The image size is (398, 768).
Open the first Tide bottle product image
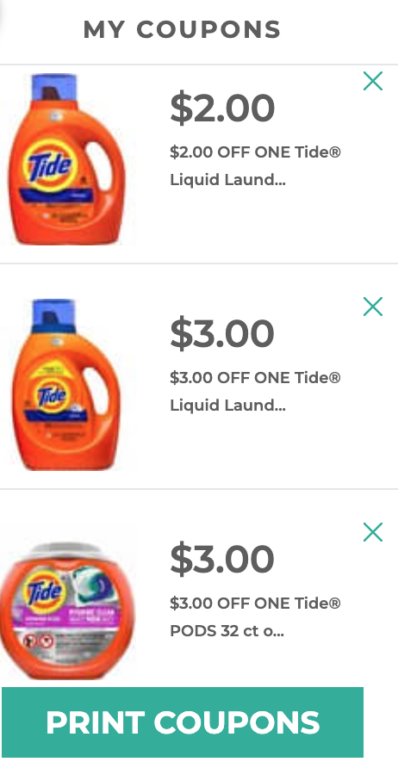pyautogui.click(x=66, y=159)
